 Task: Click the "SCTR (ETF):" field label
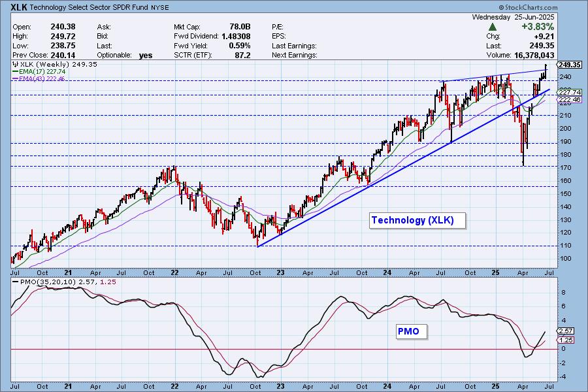pyautogui.click(x=193, y=55)
